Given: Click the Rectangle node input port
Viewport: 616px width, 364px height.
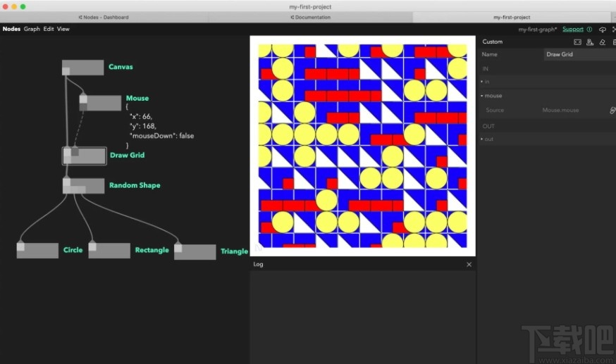Looking at the screenshot, I should 92,246.
